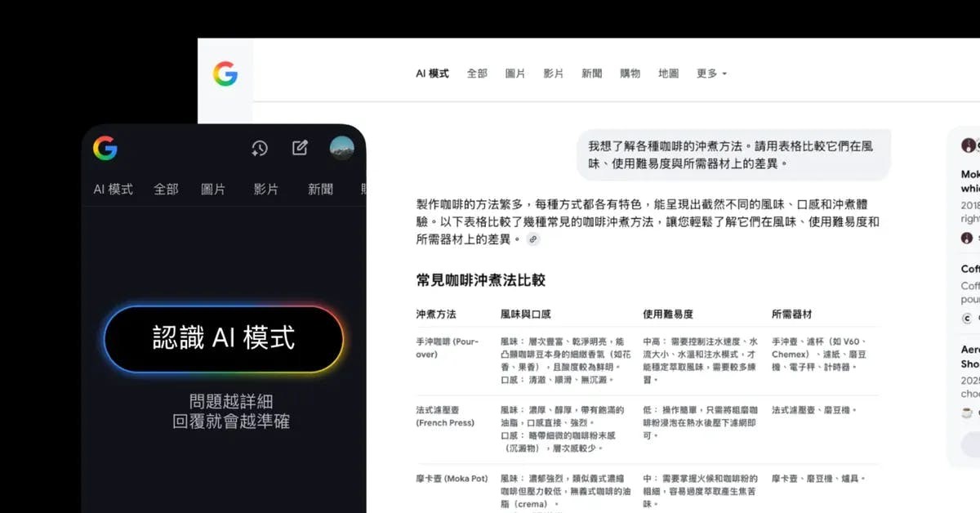Click the 常見咖啡沖煮法比較 heading
Image resolution: width=980 pixels, height=513 pixels.
480,280
